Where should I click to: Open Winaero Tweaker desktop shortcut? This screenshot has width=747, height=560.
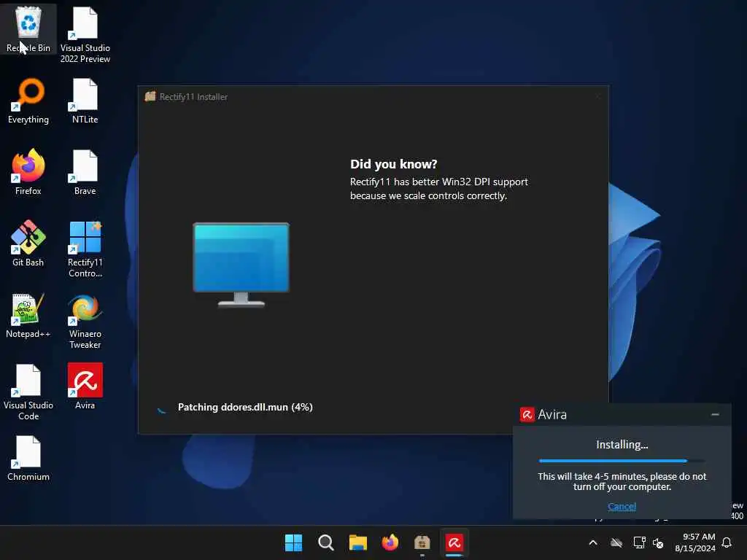coord(85,321)
